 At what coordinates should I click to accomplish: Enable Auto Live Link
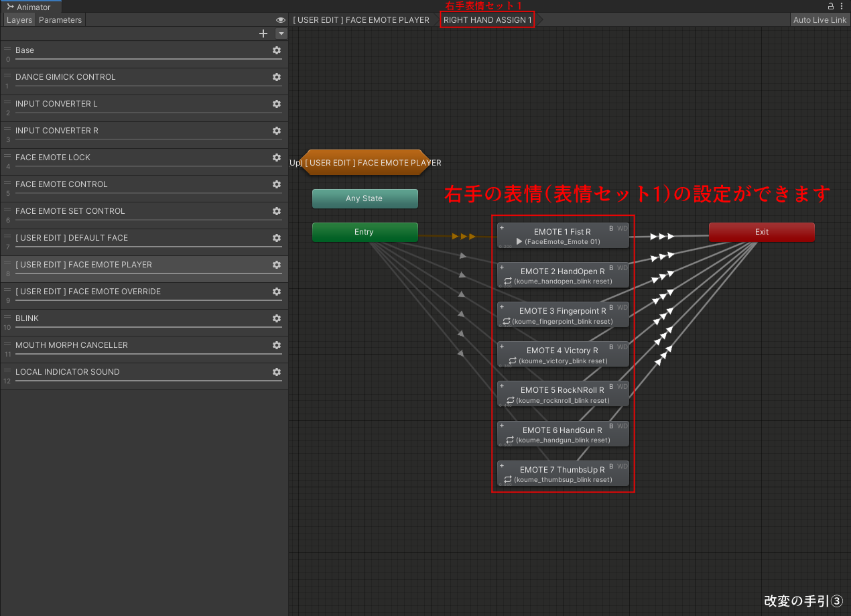tap(820, 19)
